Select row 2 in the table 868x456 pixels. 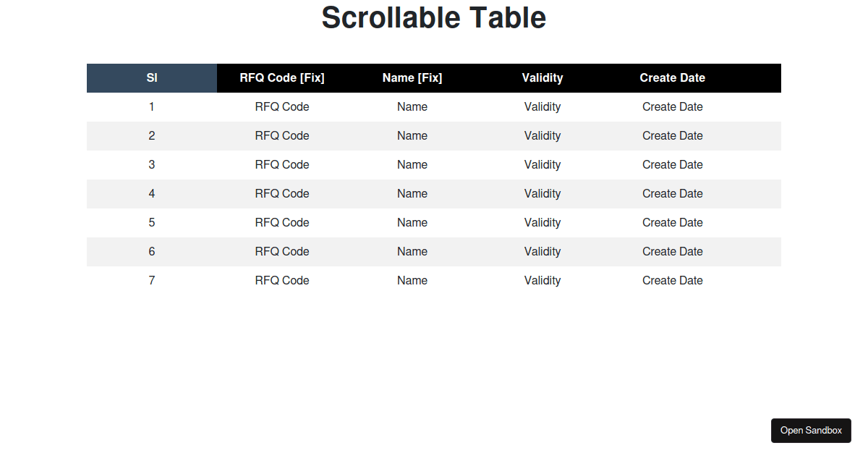pos(434,135)
